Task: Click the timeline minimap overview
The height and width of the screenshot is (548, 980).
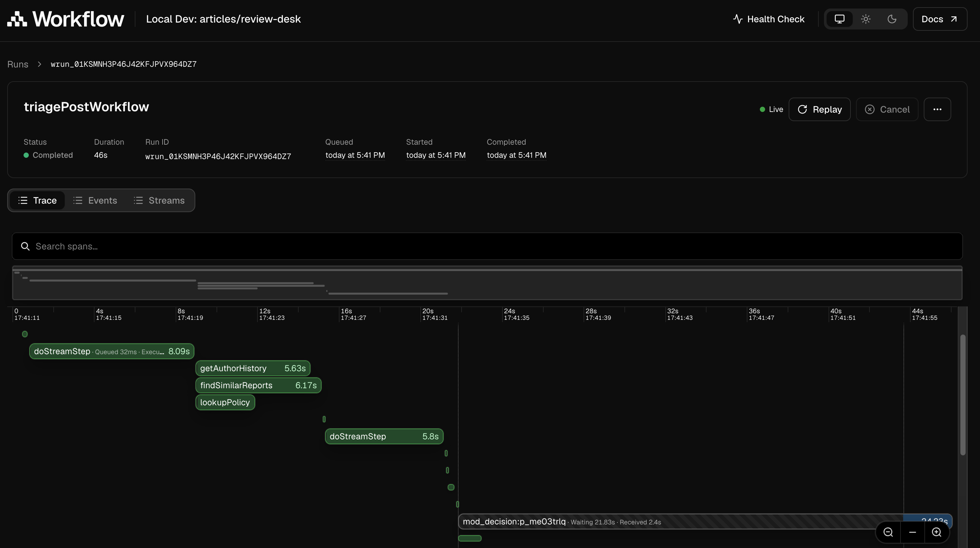Action: tap(487, 283)
